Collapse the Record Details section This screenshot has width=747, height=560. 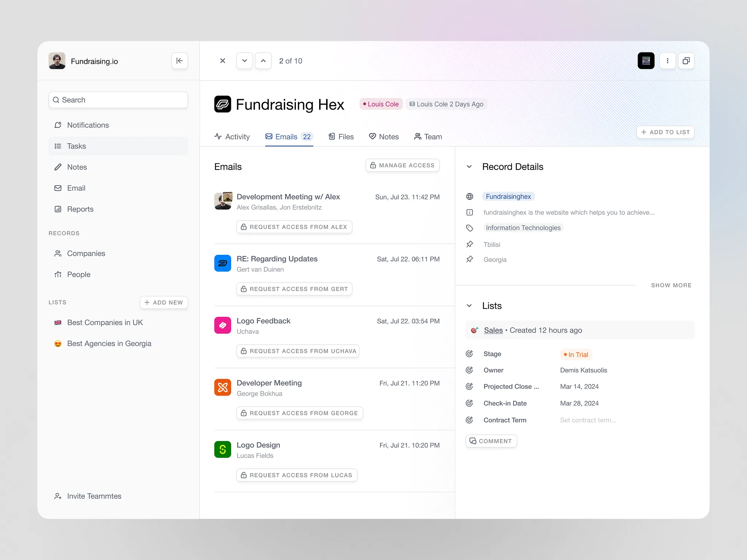pyautogui.click(x=469, y=167)
